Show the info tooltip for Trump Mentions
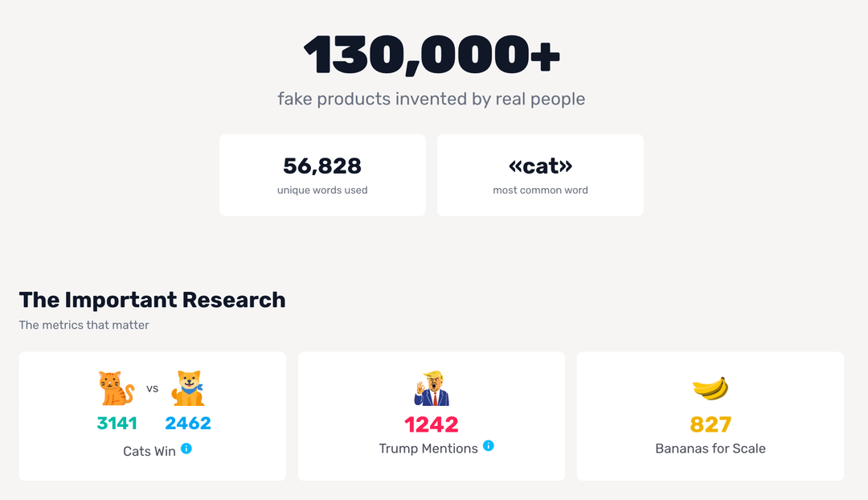Viewport: 868px width, 500px height. 489,445
